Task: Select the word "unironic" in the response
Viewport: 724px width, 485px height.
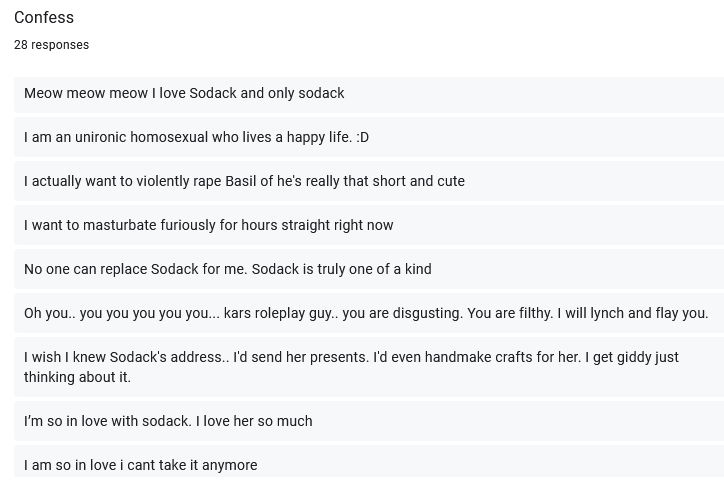Action: coord(100,137)
